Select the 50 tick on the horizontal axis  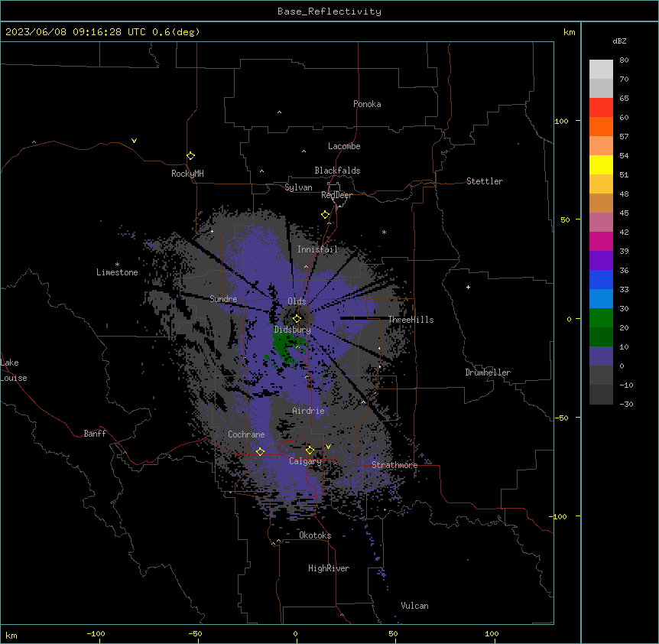coord(393,633)
